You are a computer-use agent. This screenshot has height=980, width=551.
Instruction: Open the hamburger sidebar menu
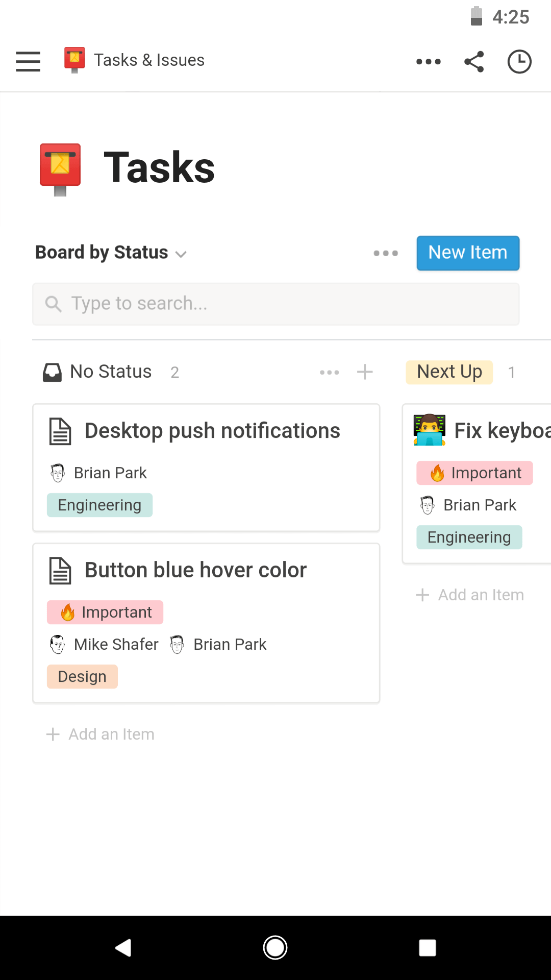click(x=28, y=61)
